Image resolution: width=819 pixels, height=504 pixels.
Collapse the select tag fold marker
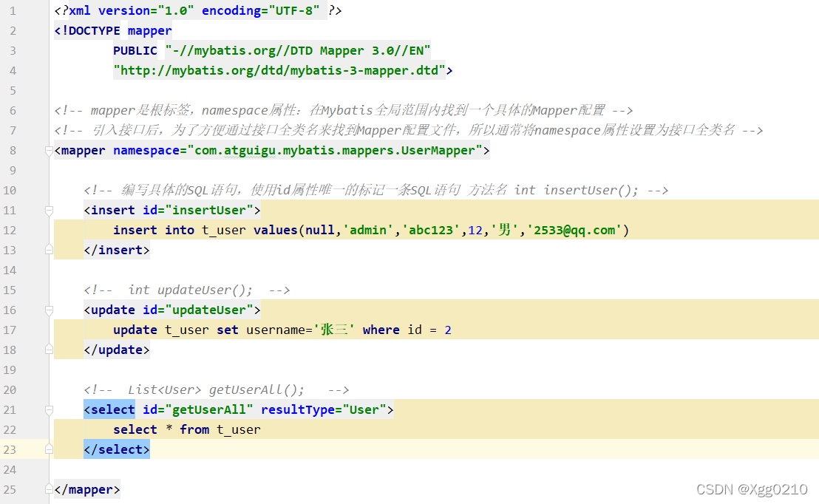pos(49,410)
